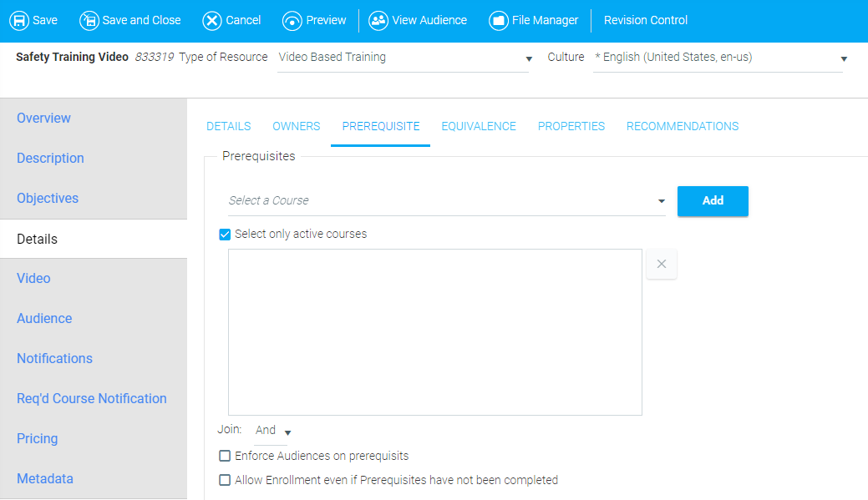Enable Enforce Audiences on prerequisits

pyautogui.click(x=225, y=456)
